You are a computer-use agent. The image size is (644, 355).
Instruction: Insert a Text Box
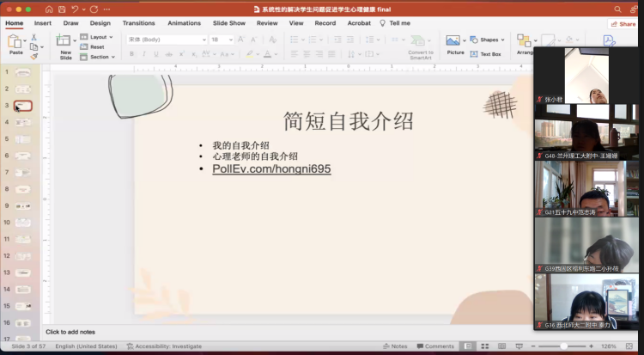pyautogui.click(x=486, y=54)
